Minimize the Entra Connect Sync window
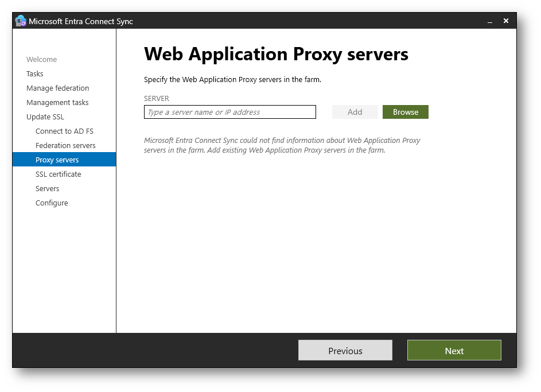 pyautogui.click(x=490, y=21)
